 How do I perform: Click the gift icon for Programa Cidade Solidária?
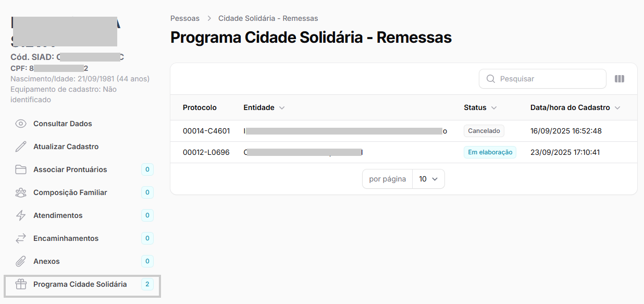pyautogui.click(x=21, y=284)
